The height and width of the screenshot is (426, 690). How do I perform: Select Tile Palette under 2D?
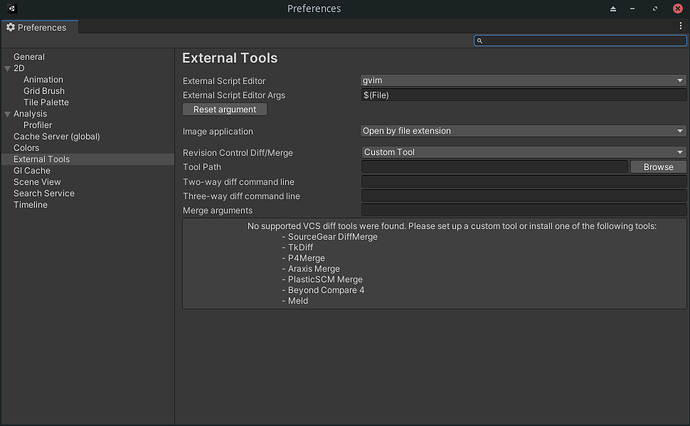tap(46, 103)
